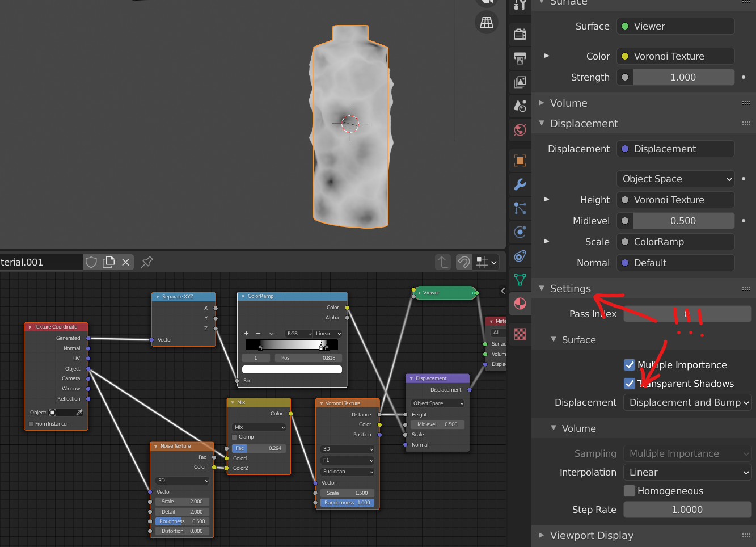Viewport: 756px width, 547px height.
Task: Open Voronoi F1 feature dropdown
Action: tap(348, 460)
